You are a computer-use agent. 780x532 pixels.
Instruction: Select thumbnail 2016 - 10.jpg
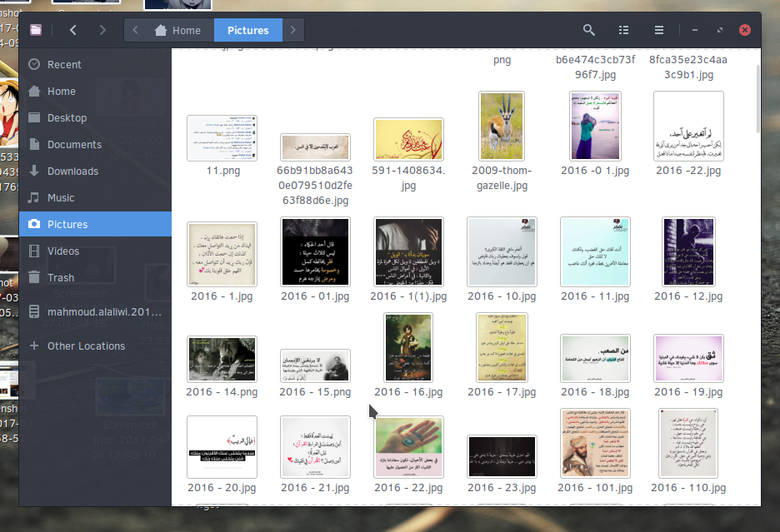coord(502,251)
